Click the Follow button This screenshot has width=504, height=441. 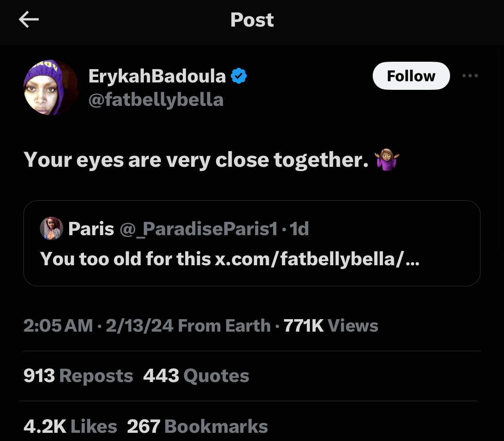(x=411, y=75)
